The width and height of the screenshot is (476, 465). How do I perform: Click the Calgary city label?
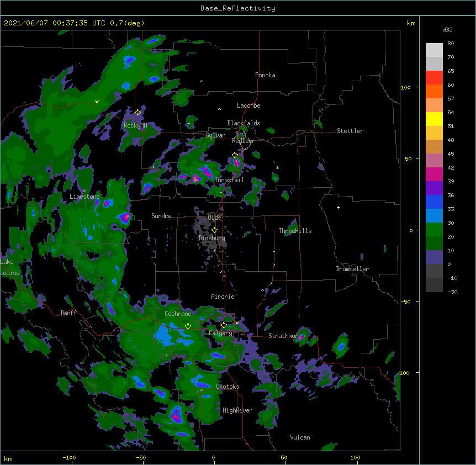pos(221,333)
